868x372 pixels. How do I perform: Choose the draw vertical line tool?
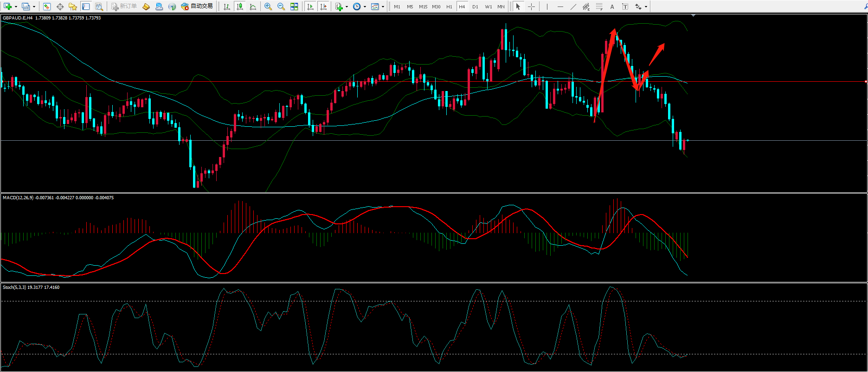coord(547,7)
